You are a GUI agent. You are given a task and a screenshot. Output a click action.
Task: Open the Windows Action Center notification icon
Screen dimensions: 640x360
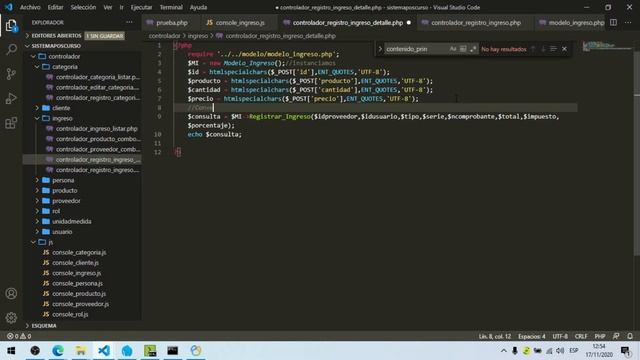click(x=625, y=351)
